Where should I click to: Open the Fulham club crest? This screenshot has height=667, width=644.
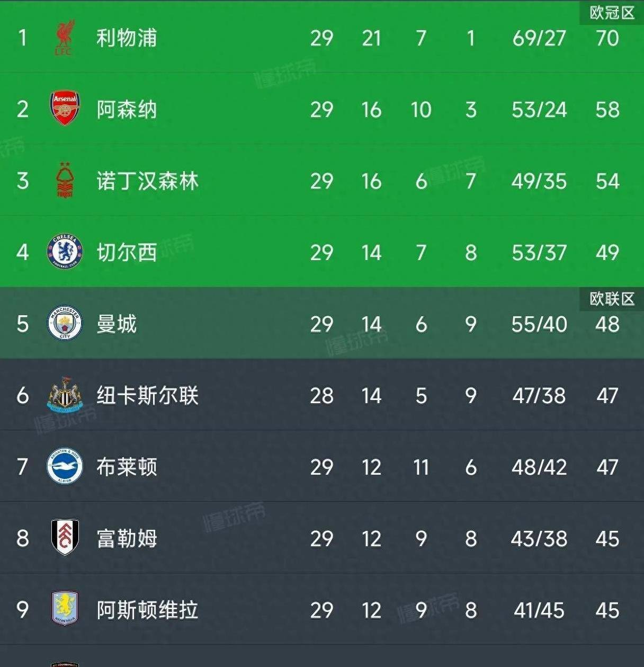click(65, 538)
